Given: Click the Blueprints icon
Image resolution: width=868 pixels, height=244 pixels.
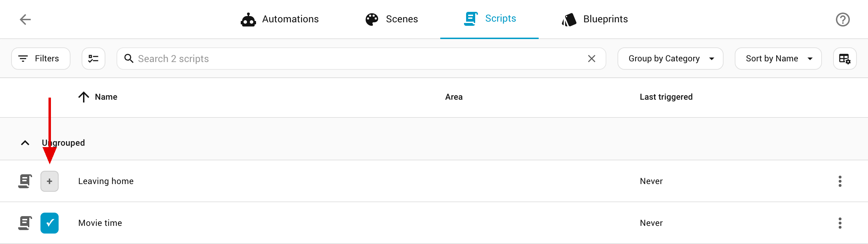Looking at the screenshot, I should point(569,20).
